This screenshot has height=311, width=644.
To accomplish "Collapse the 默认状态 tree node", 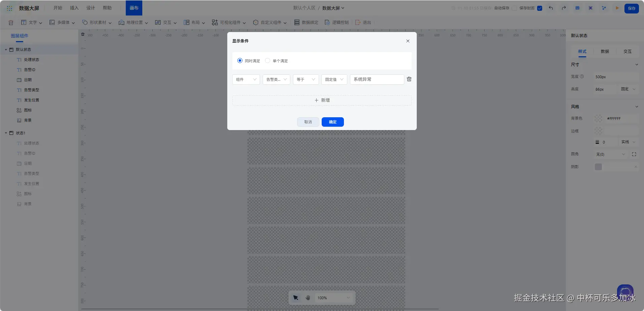I will tap(6, 50).
